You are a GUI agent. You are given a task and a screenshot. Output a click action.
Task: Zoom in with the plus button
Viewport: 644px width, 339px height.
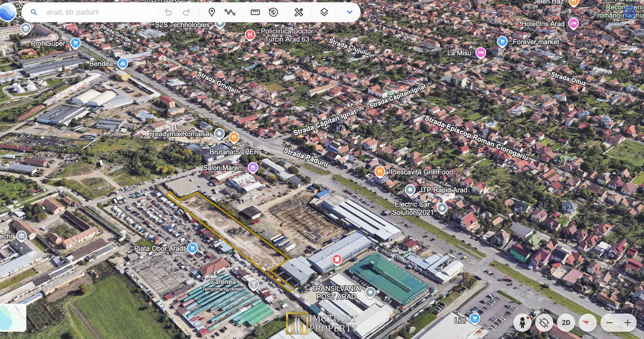[628, 323]
